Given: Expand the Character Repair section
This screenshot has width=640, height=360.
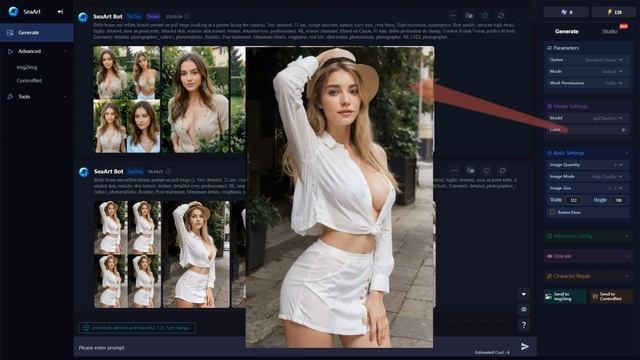Looking at the screenshot, I should click(x=588, y=276).
